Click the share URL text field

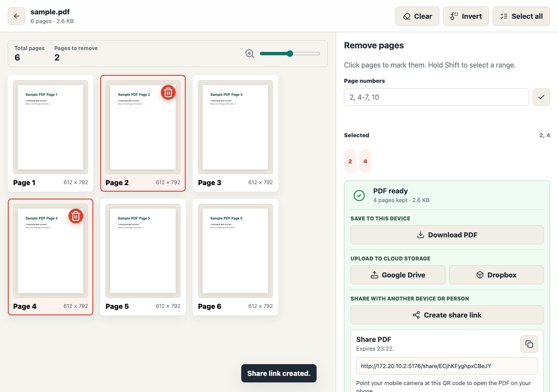(447, 366)
